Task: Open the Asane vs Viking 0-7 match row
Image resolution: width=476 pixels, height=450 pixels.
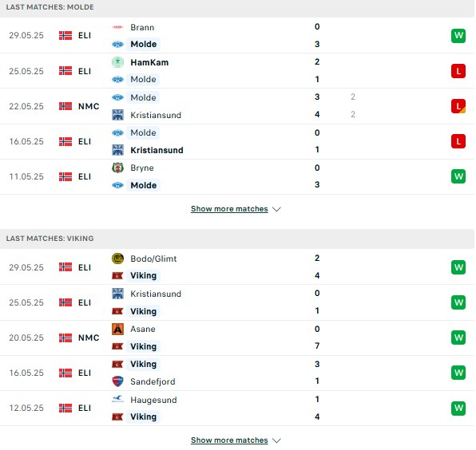Action: tap(236, 337)
